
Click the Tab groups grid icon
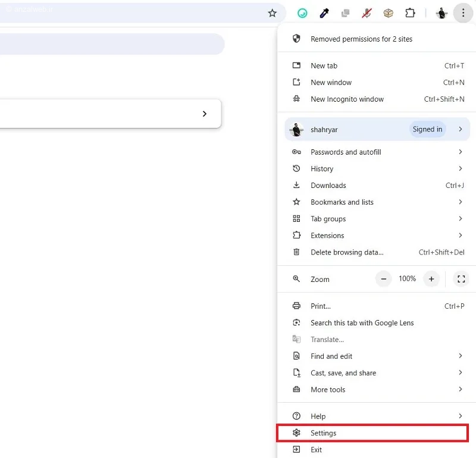click(x=296, y=218)
